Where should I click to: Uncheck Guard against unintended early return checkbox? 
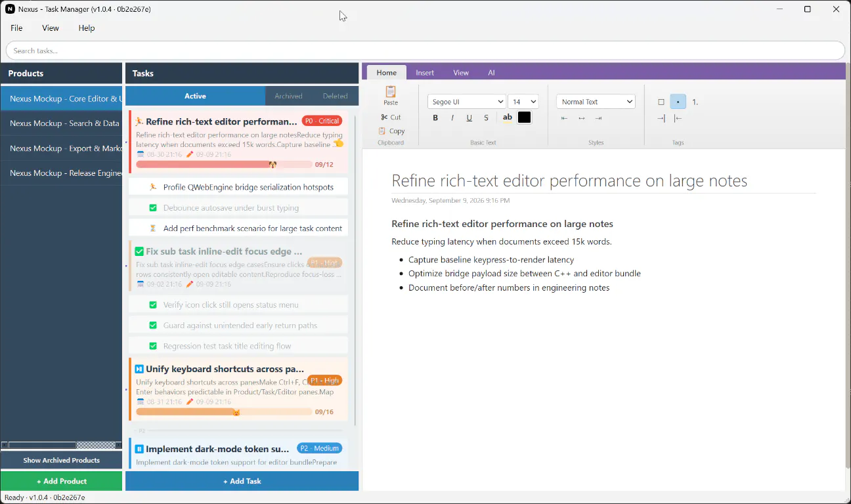153,325
